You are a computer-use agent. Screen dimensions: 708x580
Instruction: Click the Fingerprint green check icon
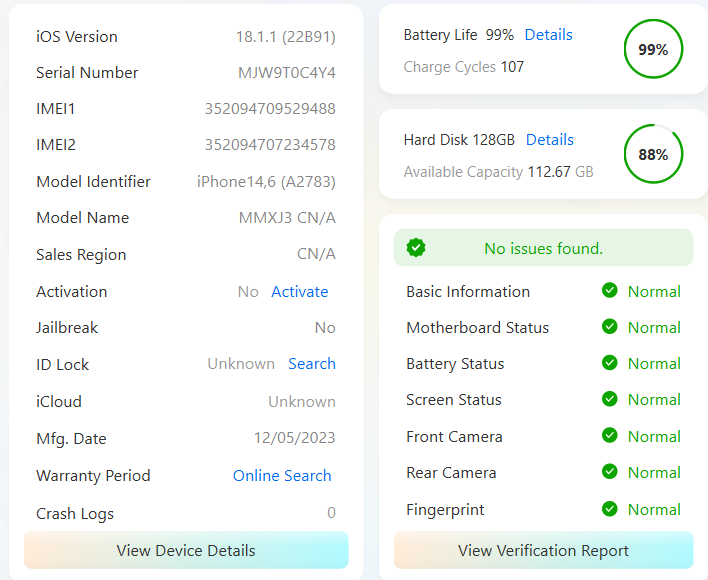[609, 509]
